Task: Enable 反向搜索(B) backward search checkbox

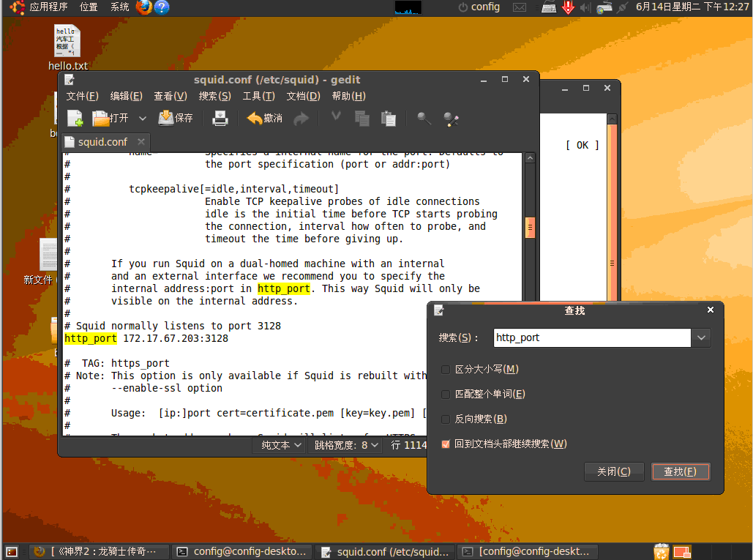Action: click(x=445, y=419)
